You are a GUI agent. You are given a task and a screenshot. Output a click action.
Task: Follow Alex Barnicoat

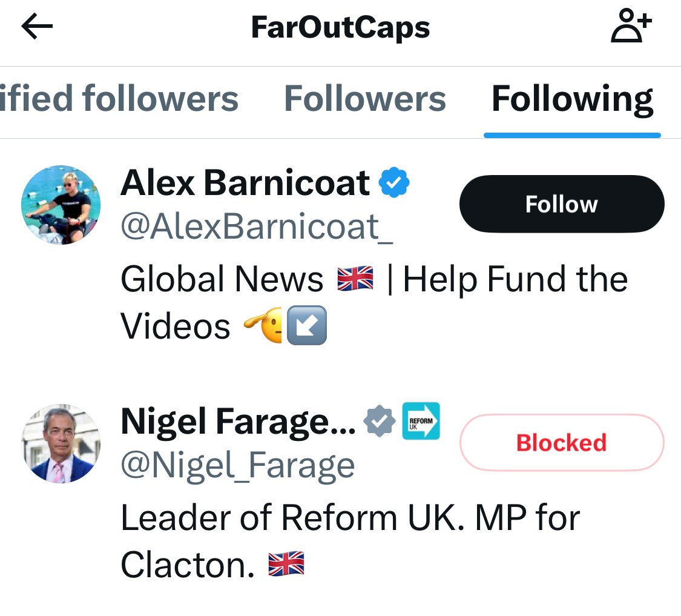coord(562,204)
